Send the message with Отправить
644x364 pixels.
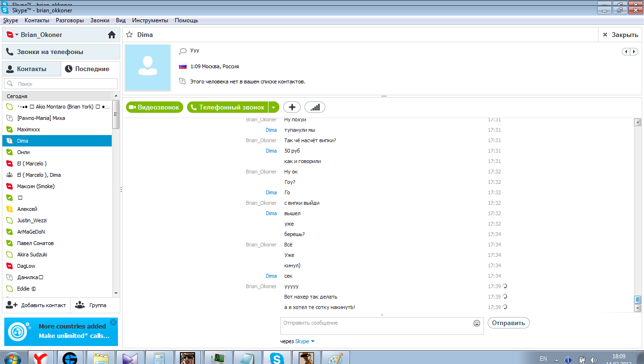509,323
